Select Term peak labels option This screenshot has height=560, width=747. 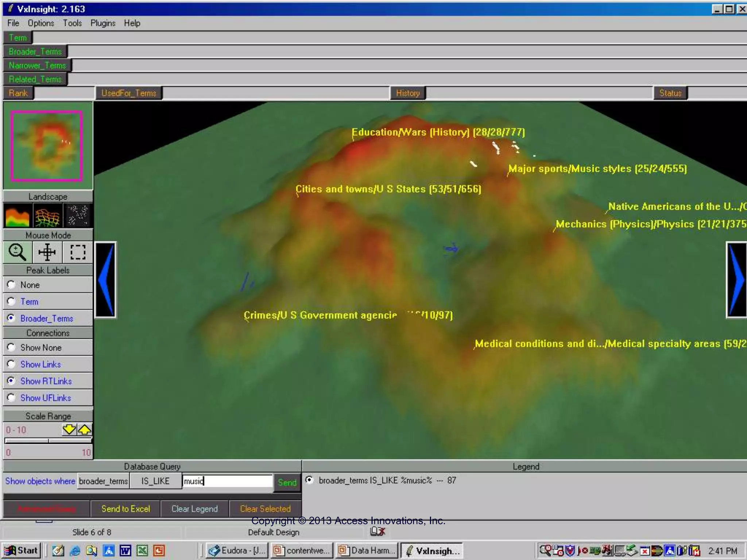pyautogui.click(x=11, y=302)
